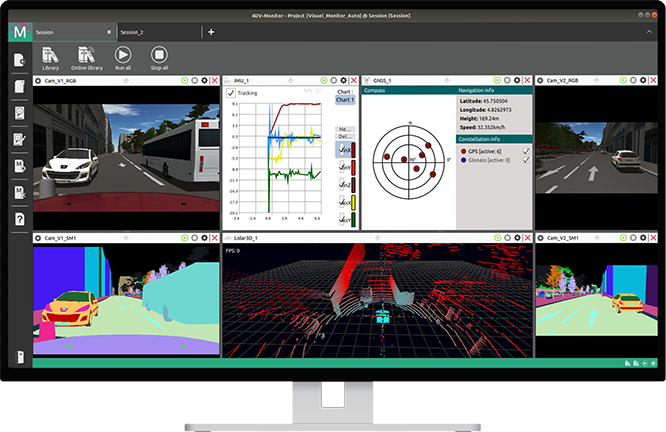Click the top import-file sidebar icon
This screenshot has width=666, height=432.
tap(19, 62)
